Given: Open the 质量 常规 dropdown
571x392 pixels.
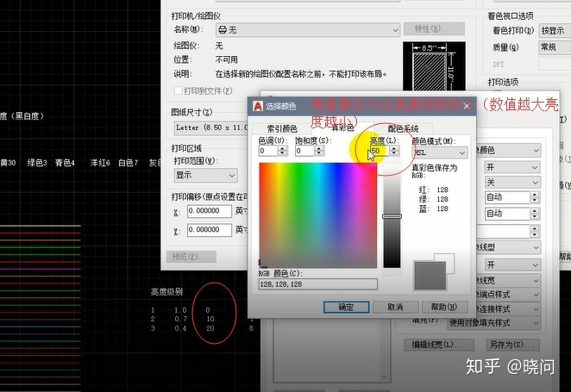Looking at the screenshot, I should 555,47.
